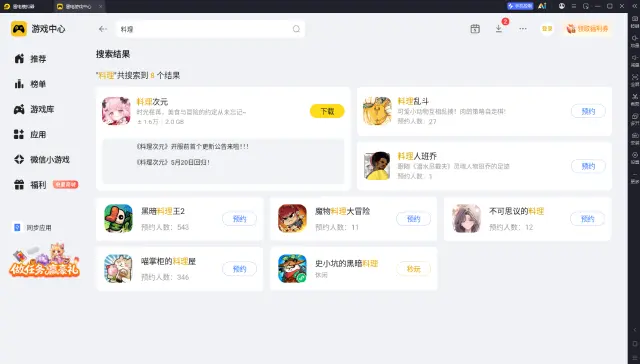The width and height of the screenshot is (640, 364).
Task: Reserve 不可思议的料理 with 预约
Action: tap(587, 219)
